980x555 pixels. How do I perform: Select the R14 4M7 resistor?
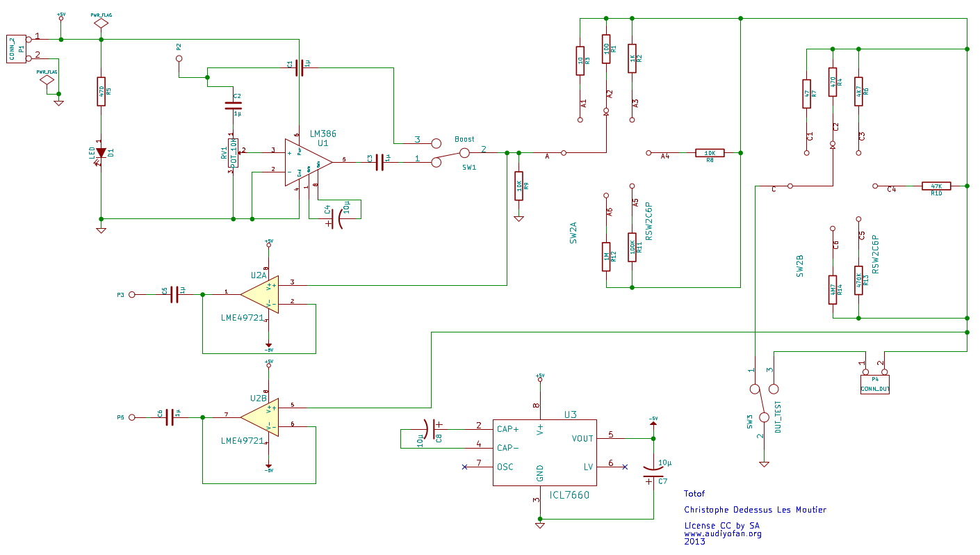pyautogui.click(x=833, y=289)
